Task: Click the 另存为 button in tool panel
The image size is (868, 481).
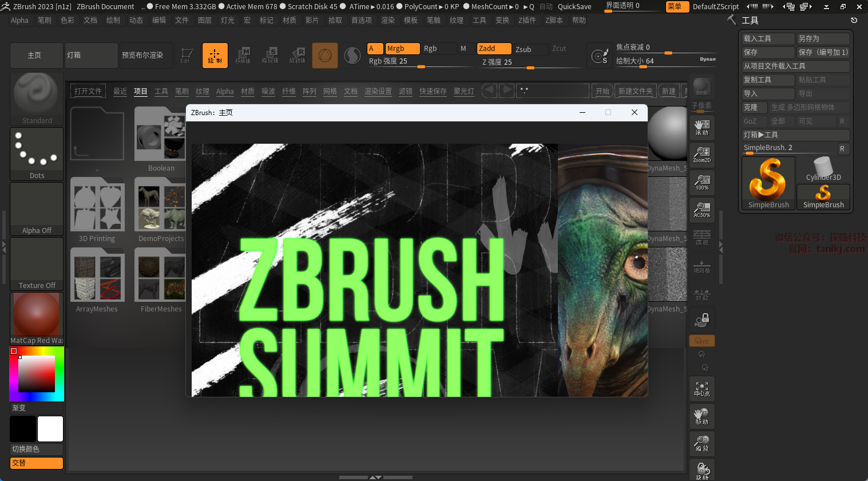Action: point(822,38)
